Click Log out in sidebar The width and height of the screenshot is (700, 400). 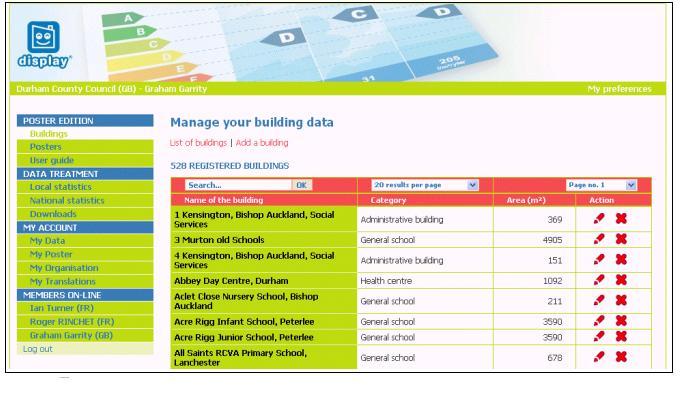[x=38, y=349]
